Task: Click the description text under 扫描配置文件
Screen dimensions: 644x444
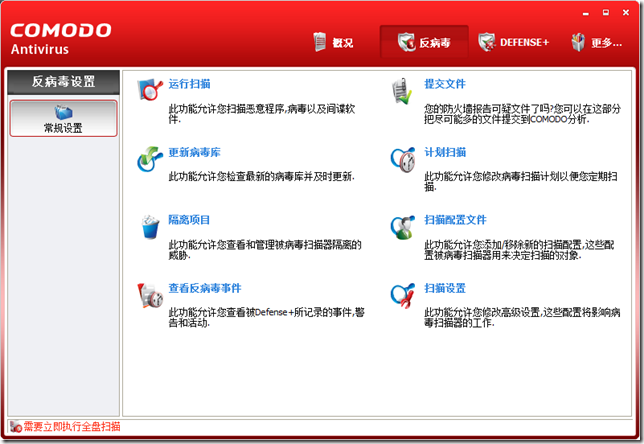Action: pos(520,250)
